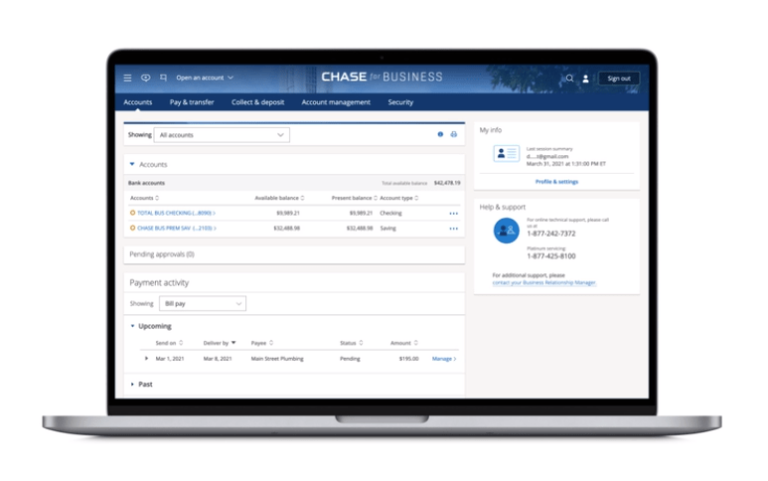Open the Account management tab
The image size is (768, 481).
[x=336, y=102]
